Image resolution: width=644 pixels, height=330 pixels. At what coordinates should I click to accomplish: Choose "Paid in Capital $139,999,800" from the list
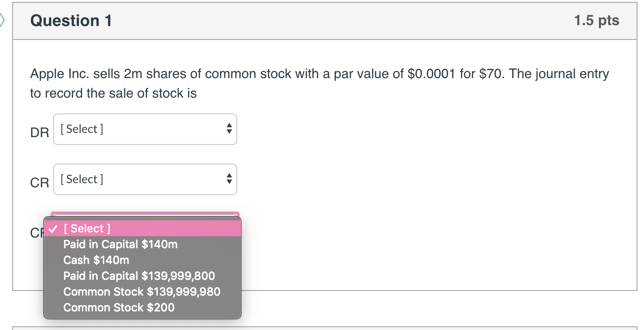139,276
